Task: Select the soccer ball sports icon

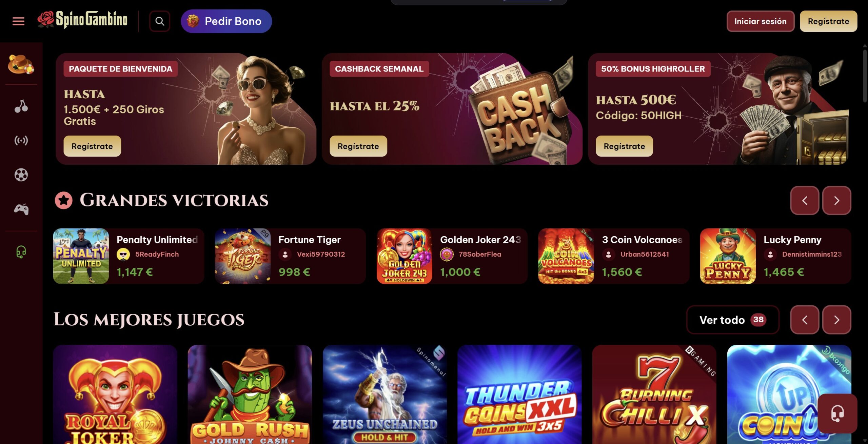Action: click(x=21, y=175)
